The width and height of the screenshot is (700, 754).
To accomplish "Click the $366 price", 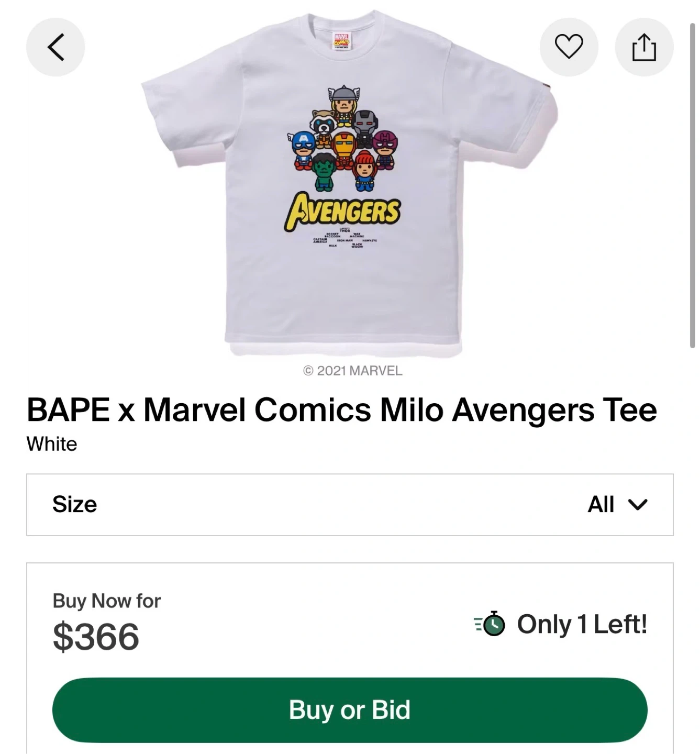I will pyautogui.click(x=96, y=637).
